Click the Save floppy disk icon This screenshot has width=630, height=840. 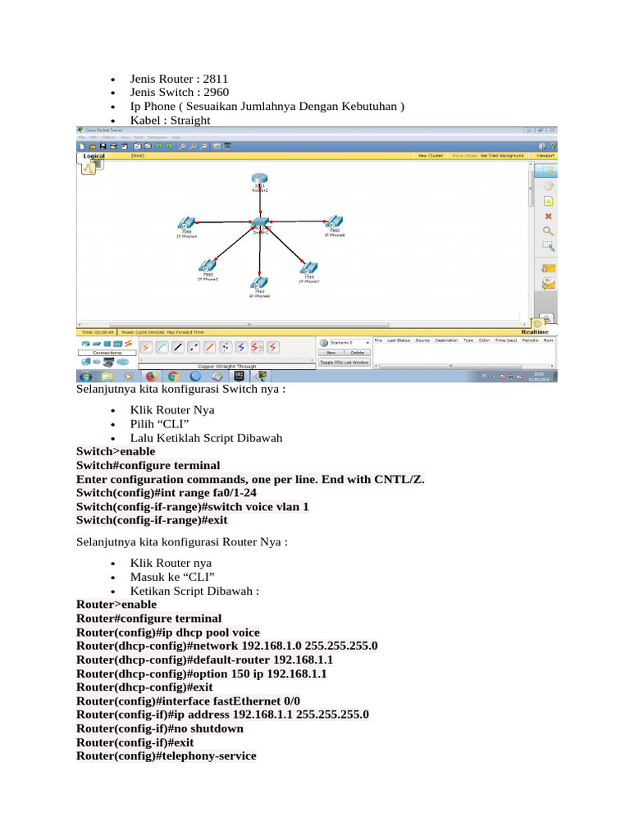[x=103, y=146]
